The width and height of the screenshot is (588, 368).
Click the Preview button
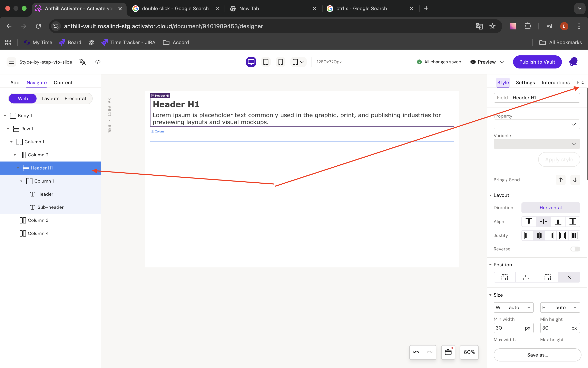tap(483, 62)
